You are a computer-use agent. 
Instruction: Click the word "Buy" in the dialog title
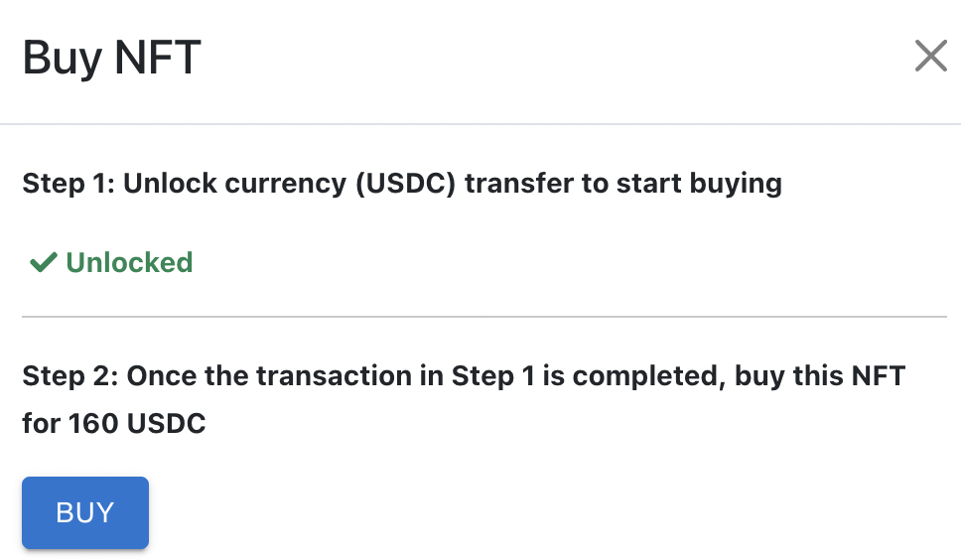point(63,58)
